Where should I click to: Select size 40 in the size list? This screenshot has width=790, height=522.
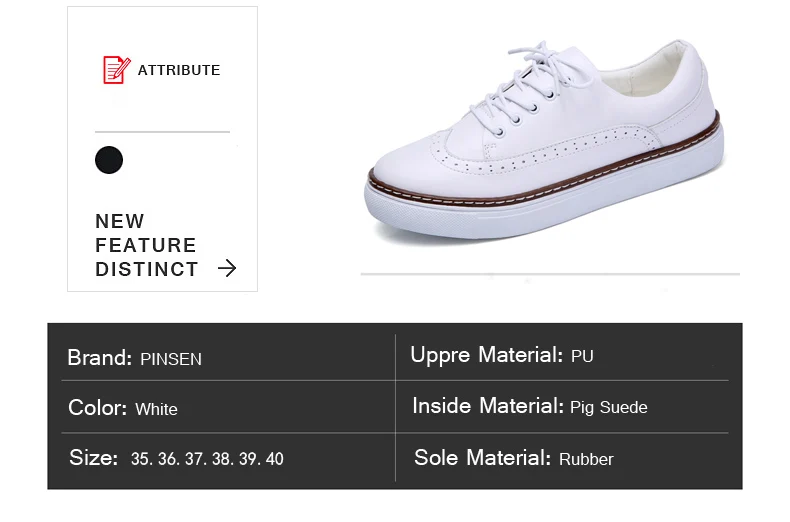click(x=274, y=459)
